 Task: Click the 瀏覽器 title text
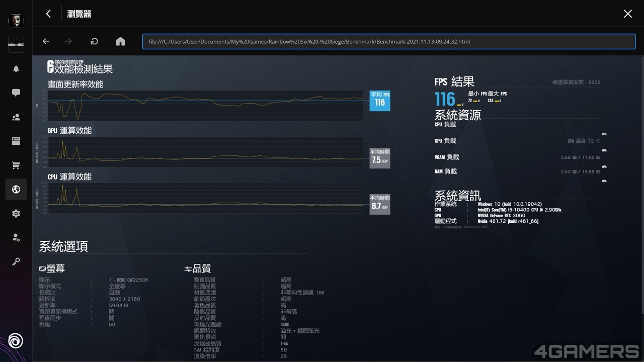[79, 14]
